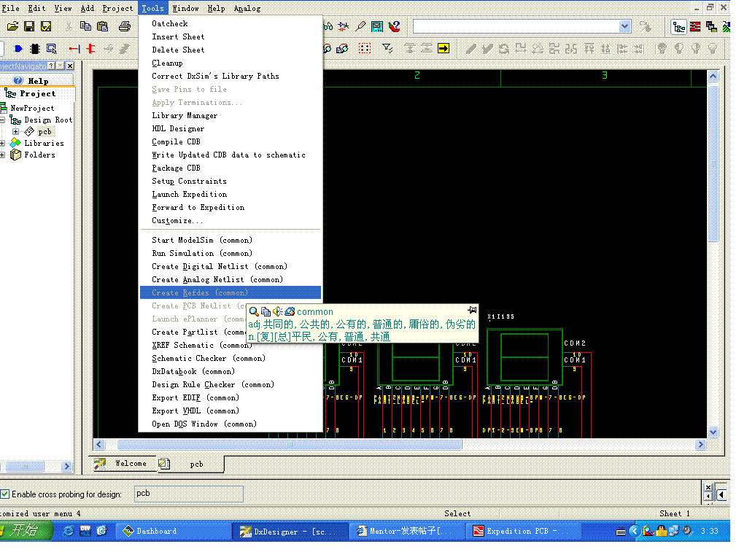Screen dimensions: 747x560
Task: Click the help question-mark toolbar icon
Action: click(395, 27)
